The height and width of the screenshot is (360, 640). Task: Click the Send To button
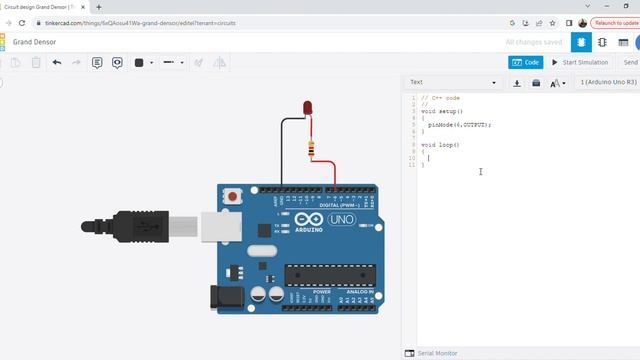pos(631,62)
